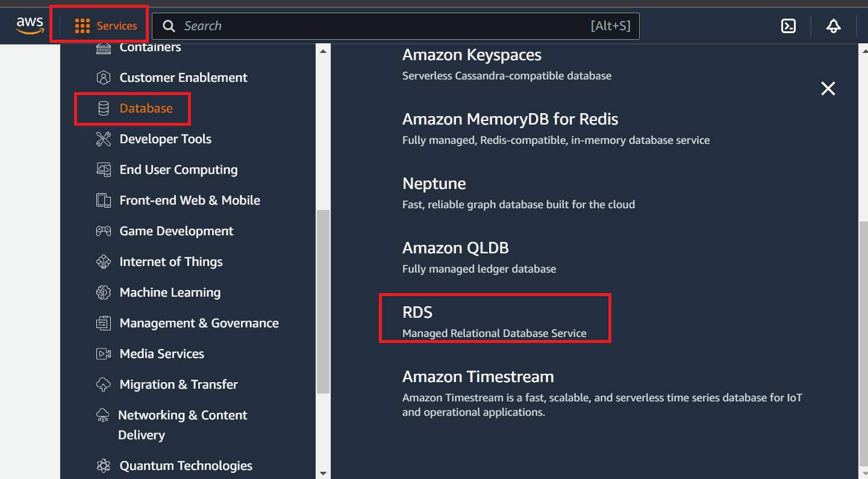Open Amazon Timestream service
Viewport: 868px width, 479px height.
click(478, 376)
